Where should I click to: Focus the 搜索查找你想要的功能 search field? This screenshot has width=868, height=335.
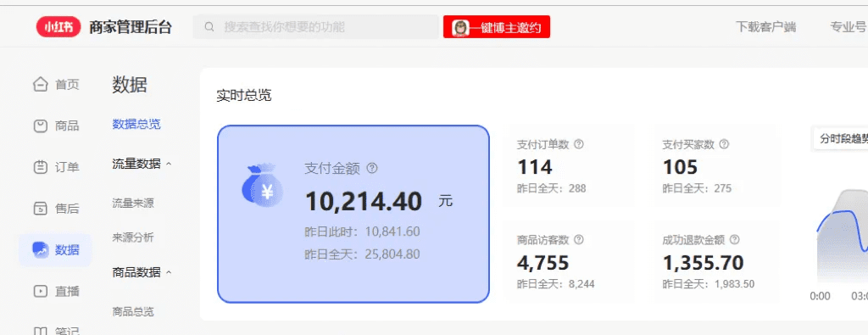click(x=315, y=26)
